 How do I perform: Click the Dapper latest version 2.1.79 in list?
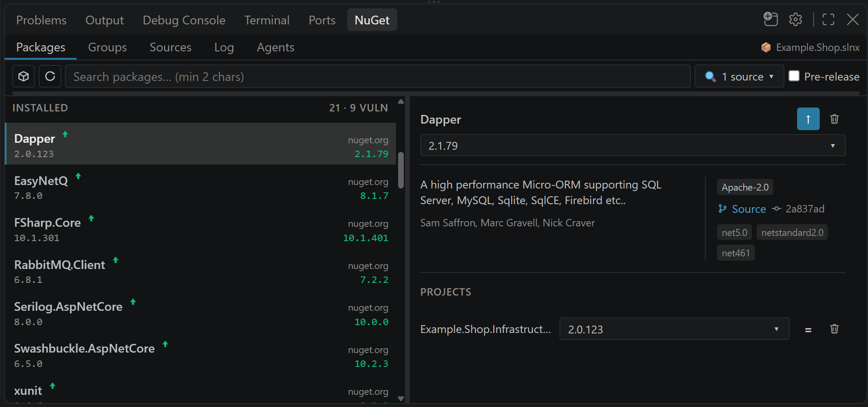[x=371, y=154]
